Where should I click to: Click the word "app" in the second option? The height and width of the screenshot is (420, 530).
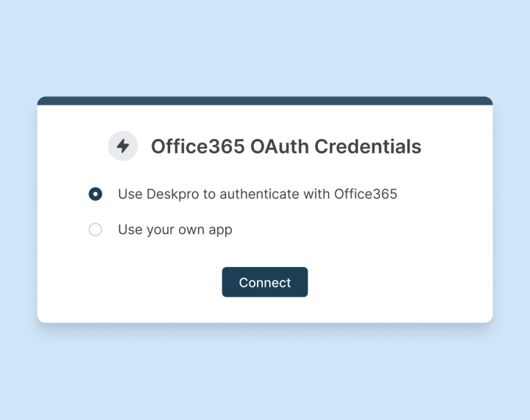point(219,229)
